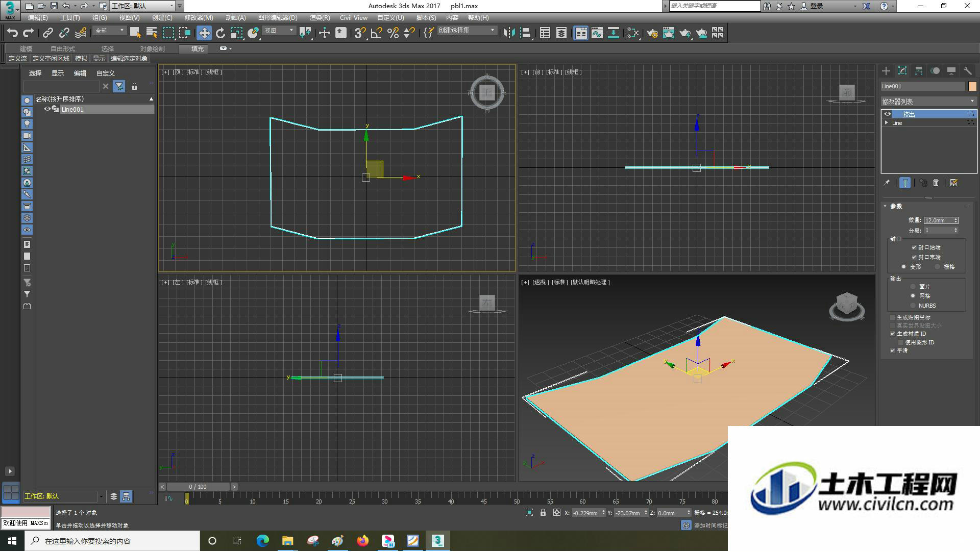Click the Align tool icon
The height and width of the screenshot is (552, 980).
point(526,33)
